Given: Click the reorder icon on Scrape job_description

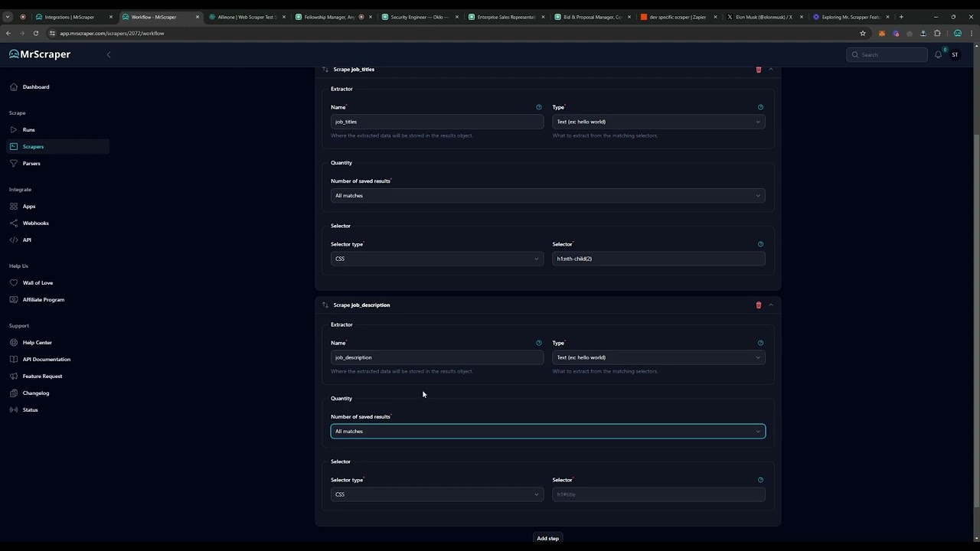Looking at the screenshot, I should click(325, 305).
